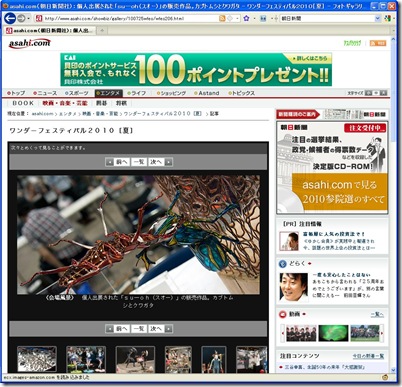
Task: Open the トピックス navigation item
Action: 242,93
